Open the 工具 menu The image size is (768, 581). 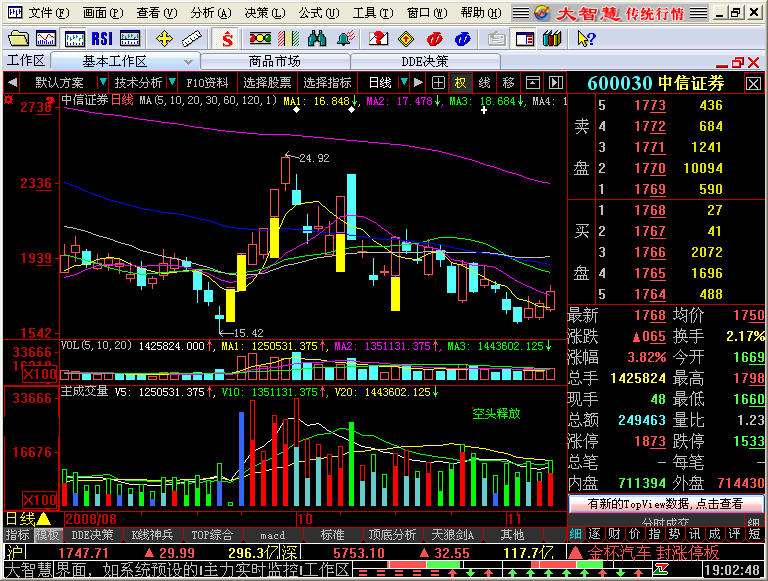[372, 13]
